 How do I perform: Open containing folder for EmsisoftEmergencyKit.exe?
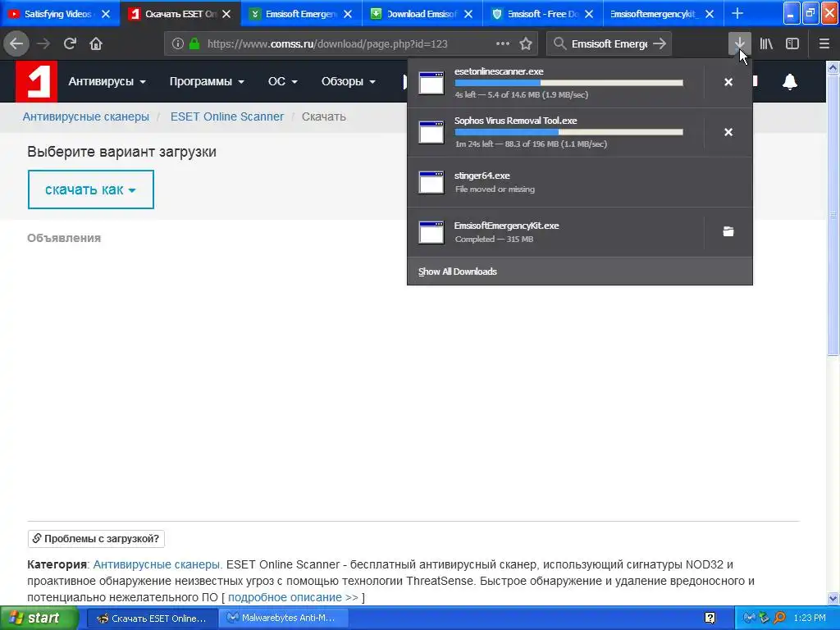(x=728, y=231)
